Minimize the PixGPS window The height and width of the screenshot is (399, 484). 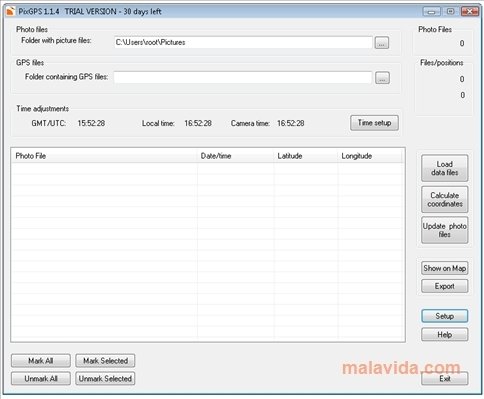coord(431,12)
